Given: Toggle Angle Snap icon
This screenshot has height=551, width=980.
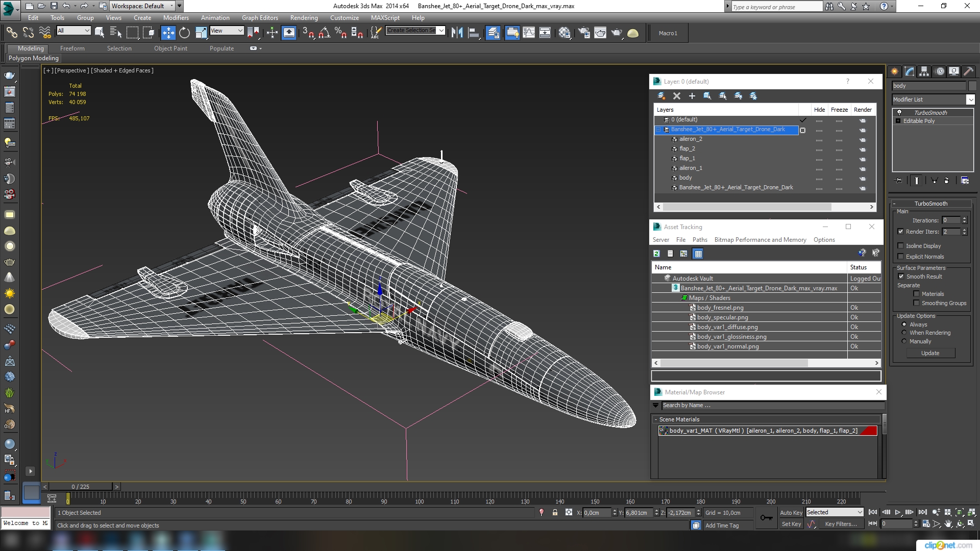Looking at the screenshot, I should (x=324, y=33).
